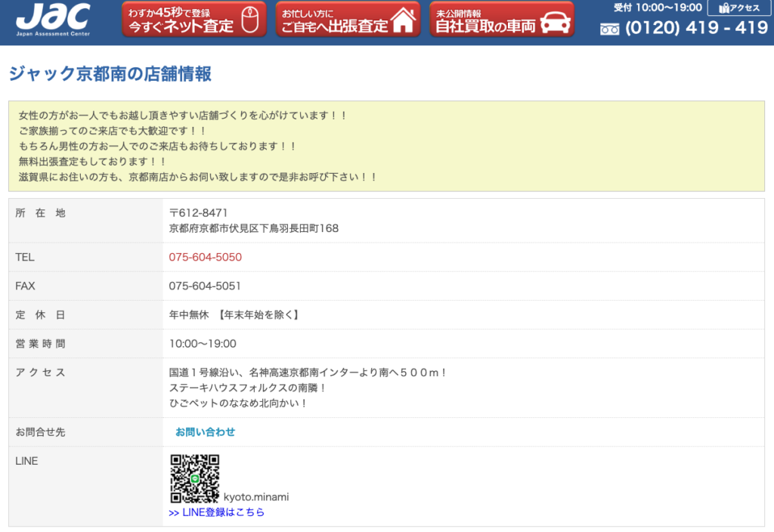
Task: Click the mouse icon on the net assessment banner
Action: coord(250,19)
